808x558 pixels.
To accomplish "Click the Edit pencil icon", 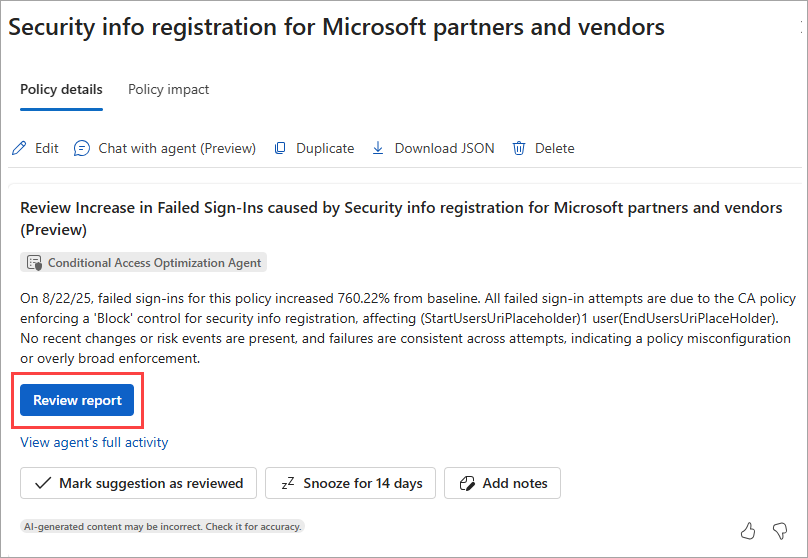I will (x=19, y=148).
